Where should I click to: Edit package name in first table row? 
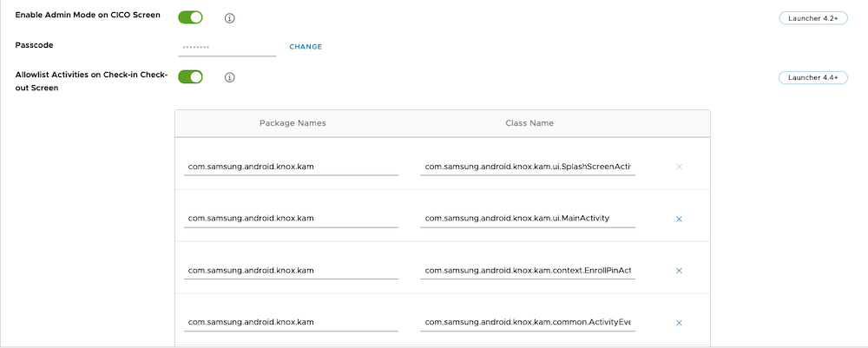[291, 166]
